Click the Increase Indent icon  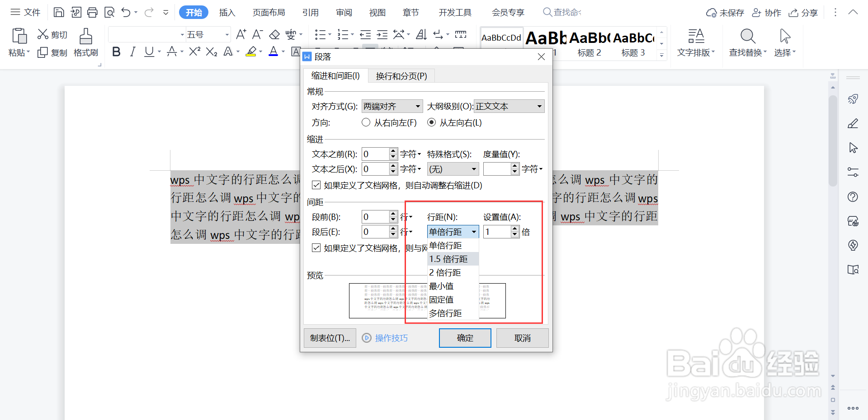(382, 34)
